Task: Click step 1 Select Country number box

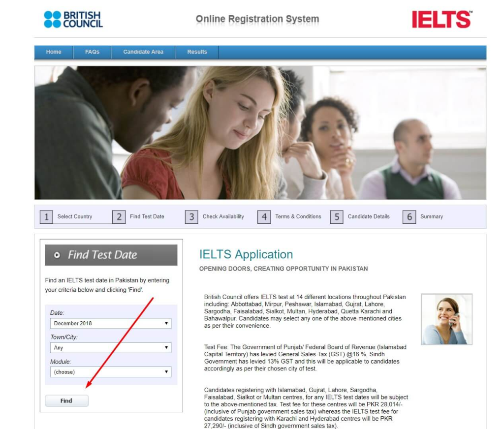Action: (46, 217)
